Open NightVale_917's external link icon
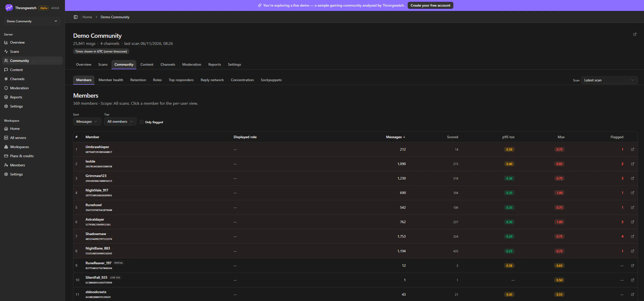Image resolution: width=644 pixels, height=301 pixels. (633, 193)
